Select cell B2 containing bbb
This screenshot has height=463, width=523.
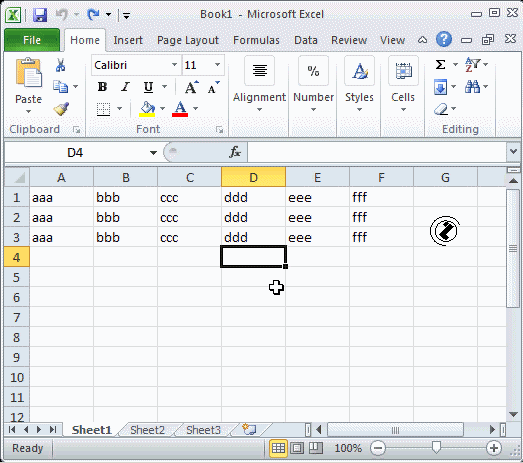pos(125,217)
